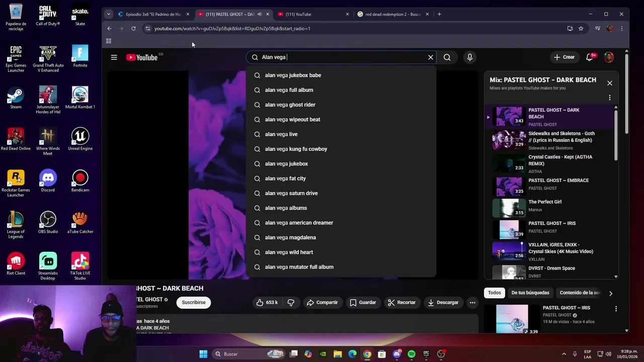Play VXLLAIN Crystal Skies from the mix
The image size is (644, 362).
tap(549, 251)
